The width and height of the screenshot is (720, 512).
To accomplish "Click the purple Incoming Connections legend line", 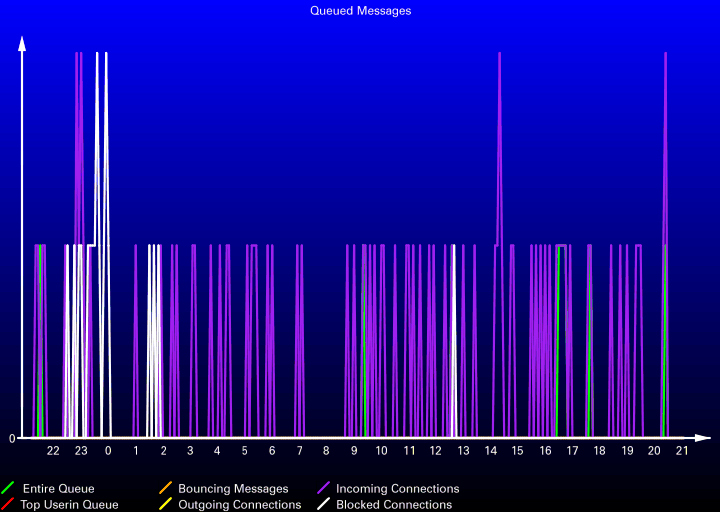I will point(324,489).
